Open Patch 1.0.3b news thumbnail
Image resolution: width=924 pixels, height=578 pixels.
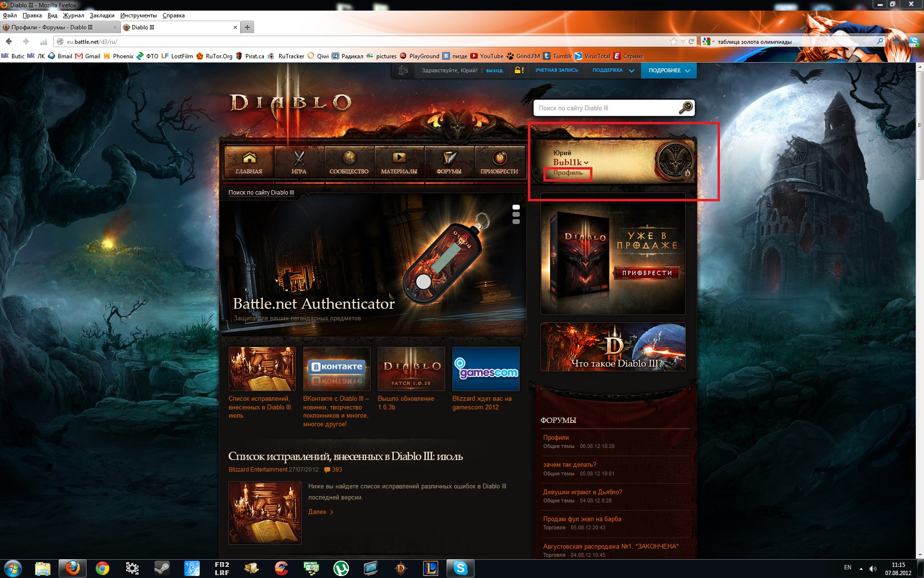tap(411, 368)
